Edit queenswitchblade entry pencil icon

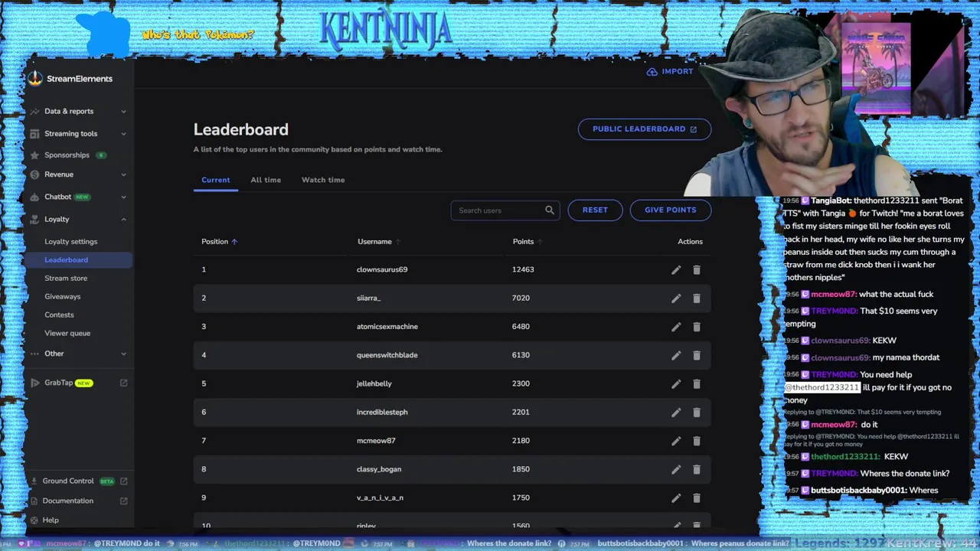(x=676, y=355)
